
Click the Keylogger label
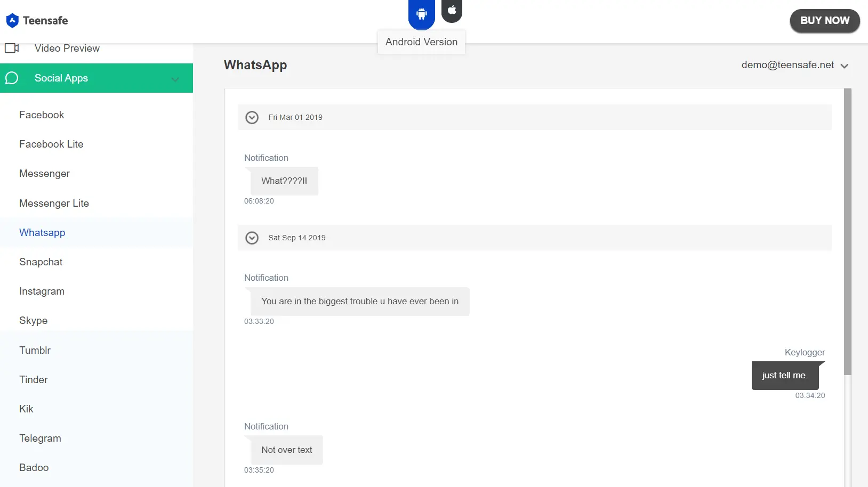point(805,353)
